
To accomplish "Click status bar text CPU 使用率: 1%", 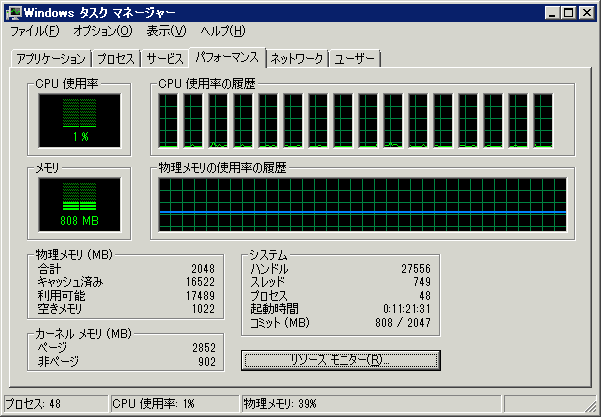I will (153, 404).
